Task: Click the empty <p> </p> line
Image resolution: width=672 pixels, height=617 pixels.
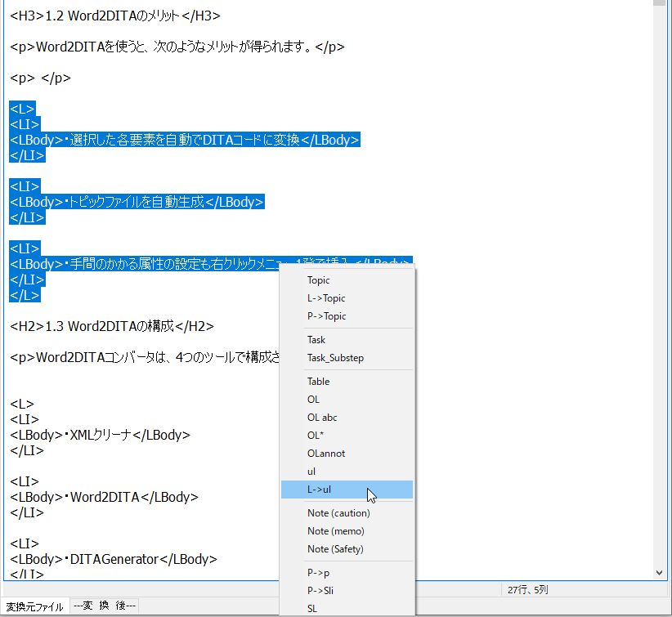Action: click(x=40, y=78)
